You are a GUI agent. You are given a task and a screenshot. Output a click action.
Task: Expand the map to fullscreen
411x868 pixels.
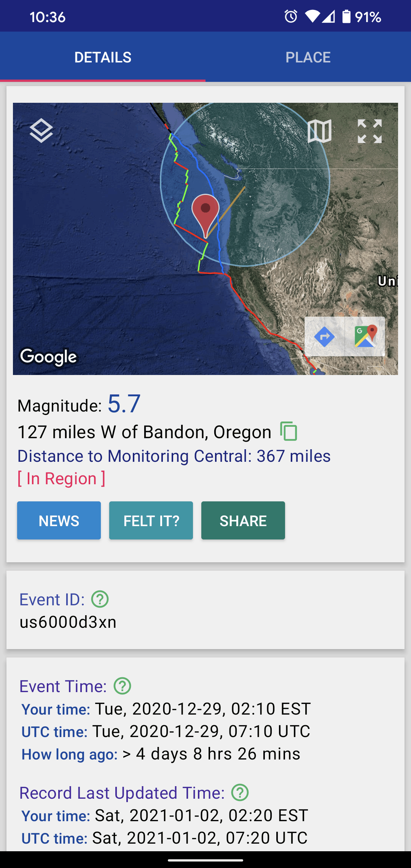(370, 131)
